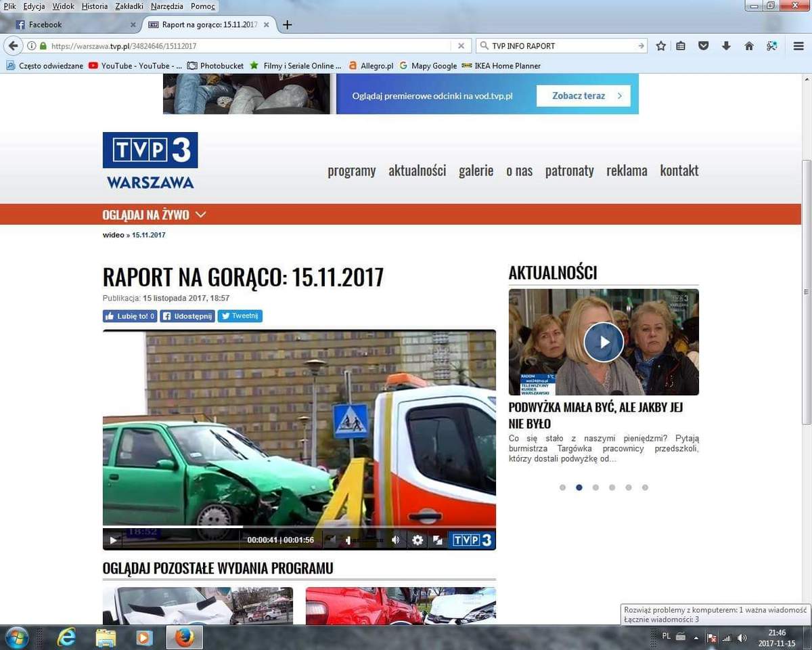Open the Narzędzia menu
Screen dimensions: 812x650
coord(168,6)
